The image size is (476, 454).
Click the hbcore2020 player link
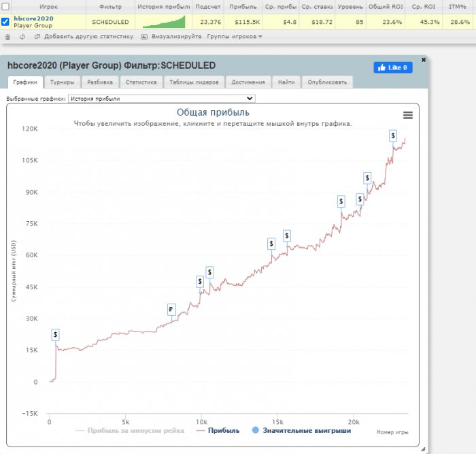(33, 18)
